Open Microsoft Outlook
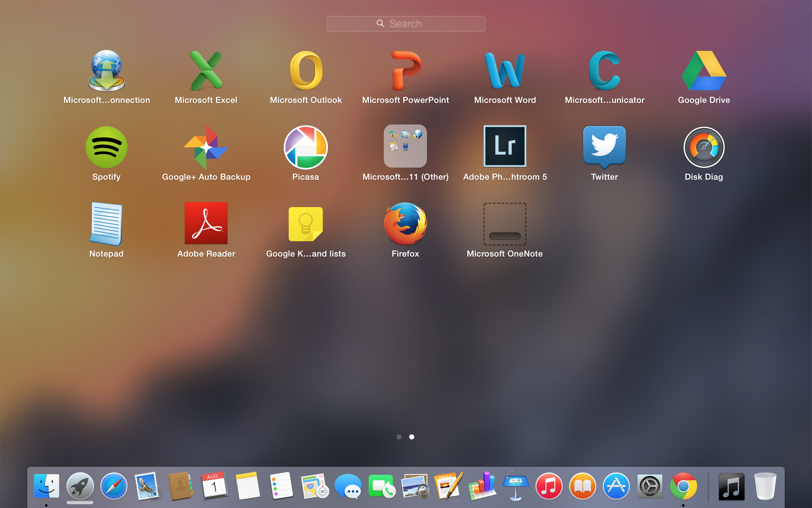This screenshot has width=812, height=508. (306, 70)
